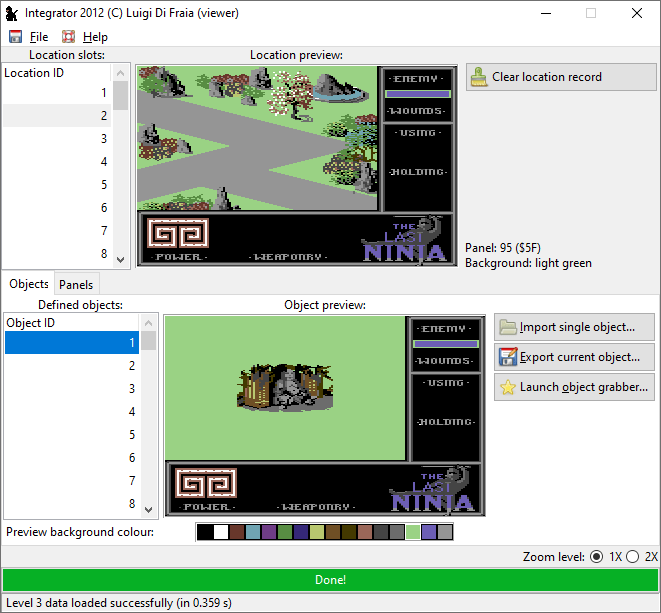Click the floppy disk File icon
This screenshot has width=661, height=613.
[x=15, y=37]
